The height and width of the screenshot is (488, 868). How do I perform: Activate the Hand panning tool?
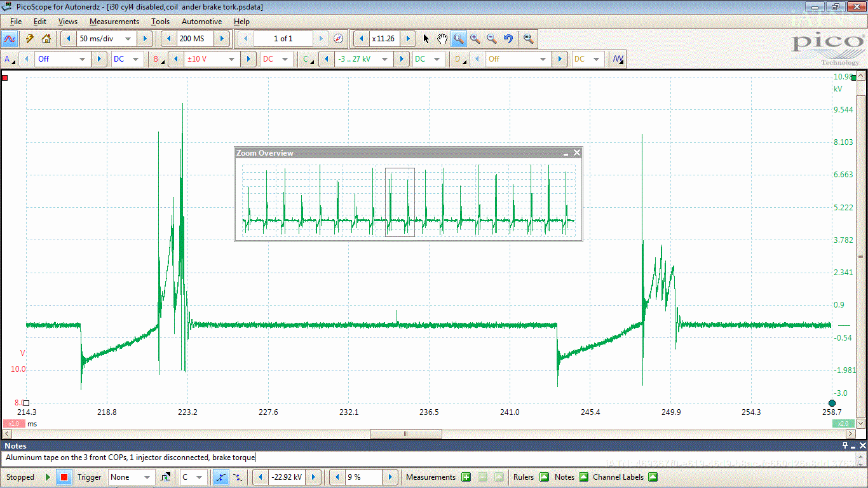(x=442, y=39)
